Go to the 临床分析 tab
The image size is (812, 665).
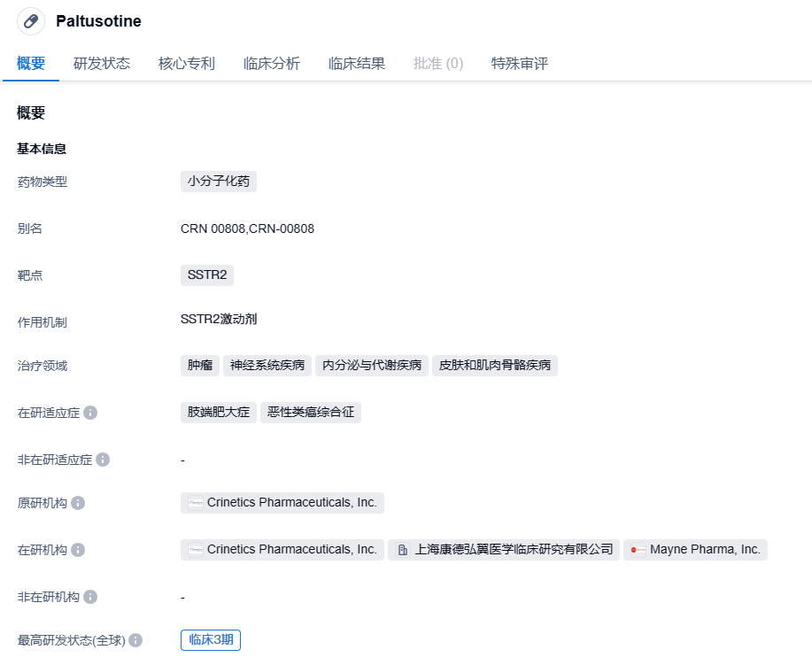point(272,64)
